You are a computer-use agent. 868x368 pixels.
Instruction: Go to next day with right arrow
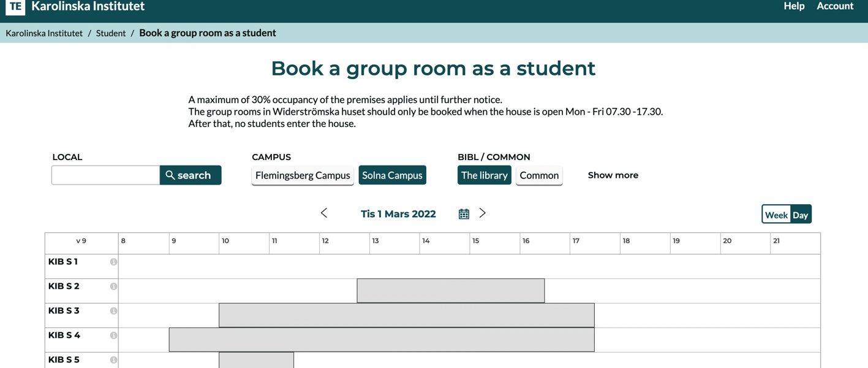coord(483,213)
